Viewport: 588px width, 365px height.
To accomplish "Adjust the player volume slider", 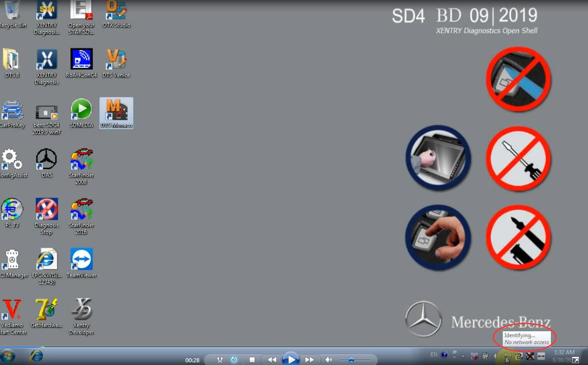I will click(351, 360).
